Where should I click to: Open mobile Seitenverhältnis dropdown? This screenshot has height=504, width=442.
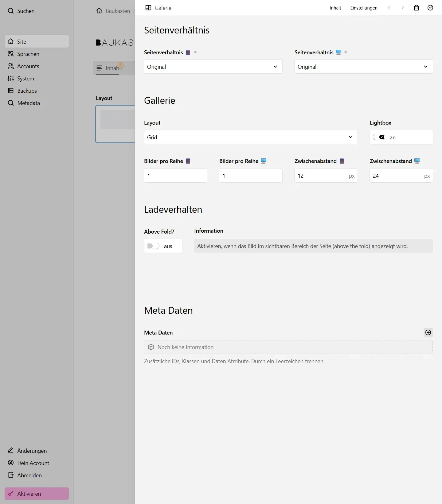pos(213,67)
